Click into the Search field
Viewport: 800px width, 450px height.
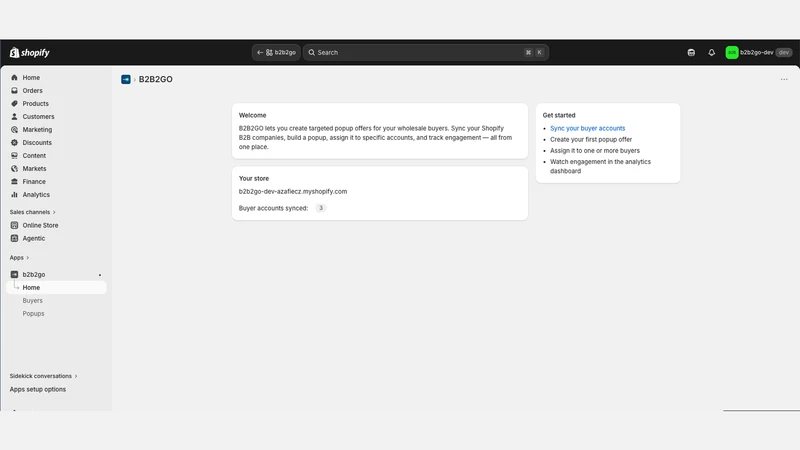426,53
